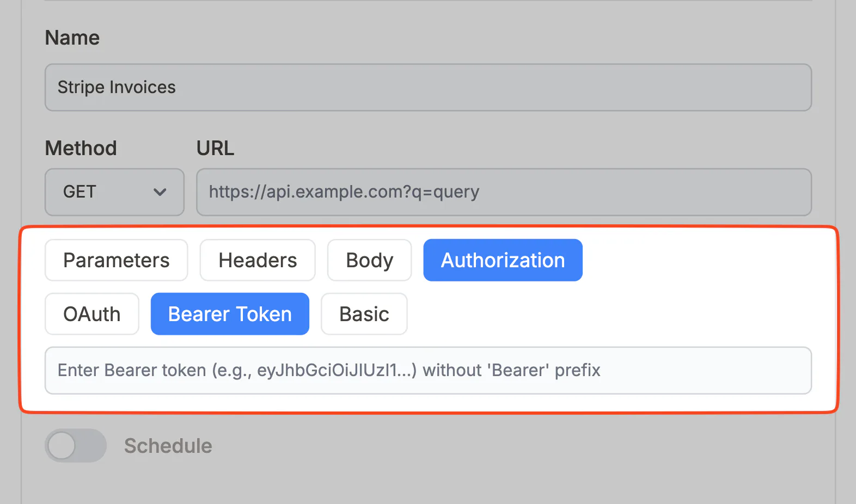The width and height of the screenshot is (856, 504).
Task: Switch to the Parameters tab
Action: pyautogui.click(x=117, y=260)
